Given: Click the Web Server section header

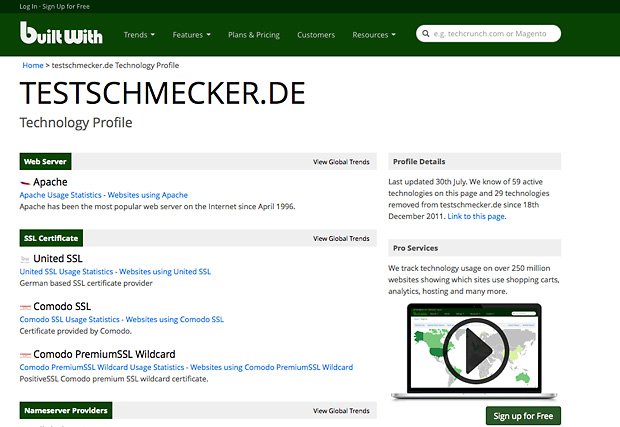Looking at the screenshot, I should [45, 161].
